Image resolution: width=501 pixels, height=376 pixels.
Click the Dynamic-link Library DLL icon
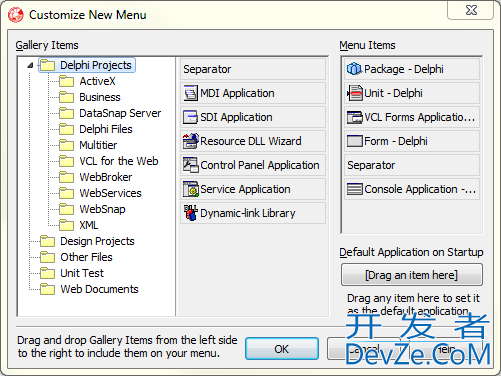pyautogui.click(x=191, y=213)
